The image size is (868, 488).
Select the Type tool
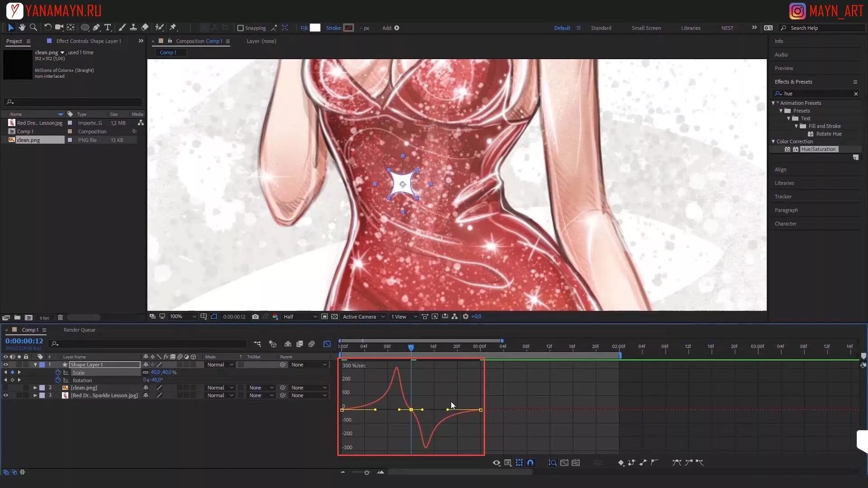click(x=108, y=28)
